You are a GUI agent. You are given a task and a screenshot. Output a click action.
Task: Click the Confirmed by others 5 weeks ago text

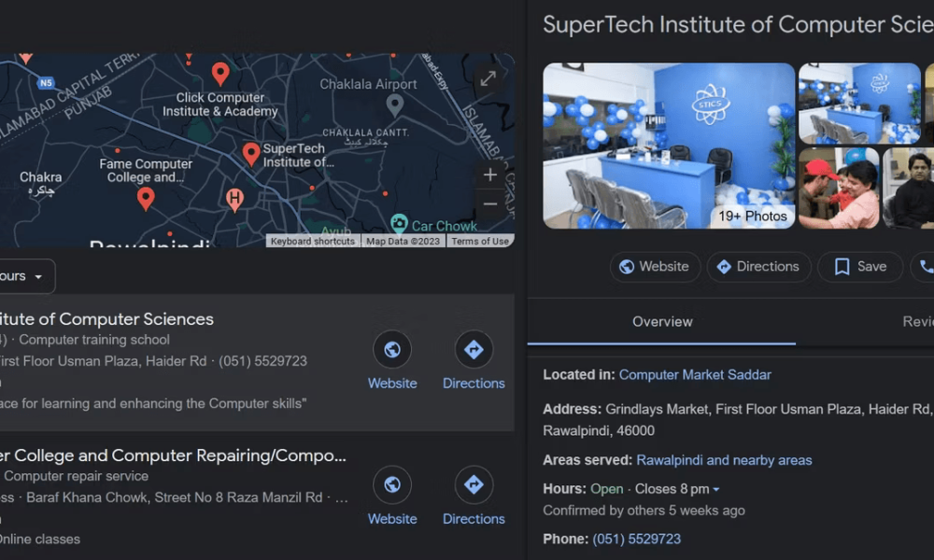tap(644, 511)
